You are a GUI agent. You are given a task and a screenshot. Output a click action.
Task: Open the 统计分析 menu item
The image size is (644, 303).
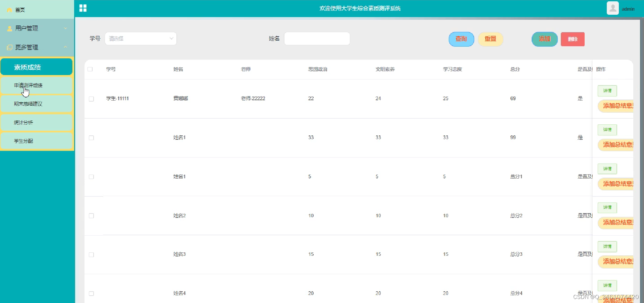point(37,123)
